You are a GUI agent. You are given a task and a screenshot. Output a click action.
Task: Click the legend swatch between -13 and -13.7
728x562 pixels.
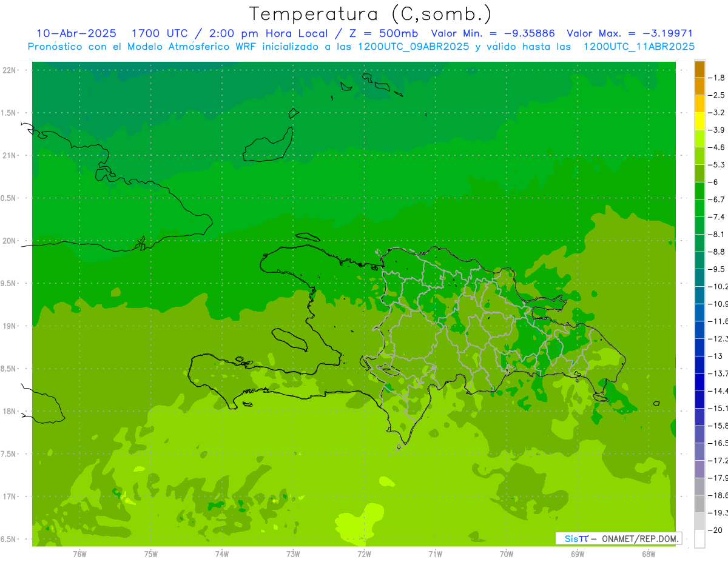699,364
